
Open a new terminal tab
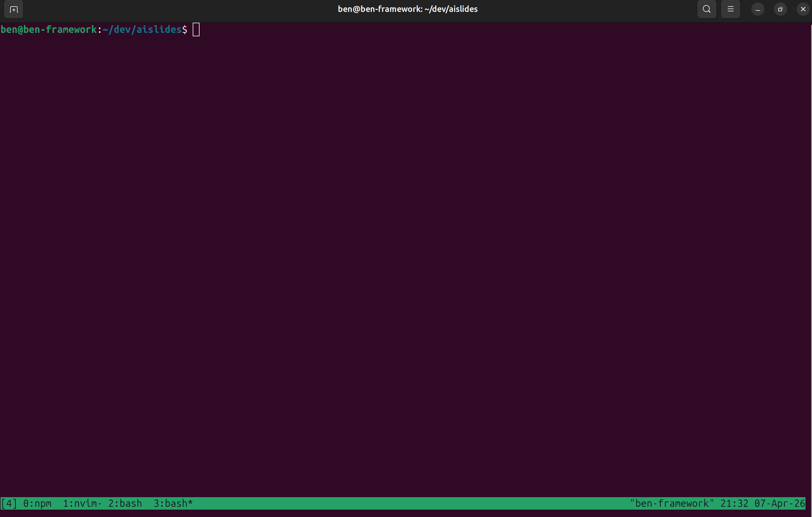pos(14,9)
